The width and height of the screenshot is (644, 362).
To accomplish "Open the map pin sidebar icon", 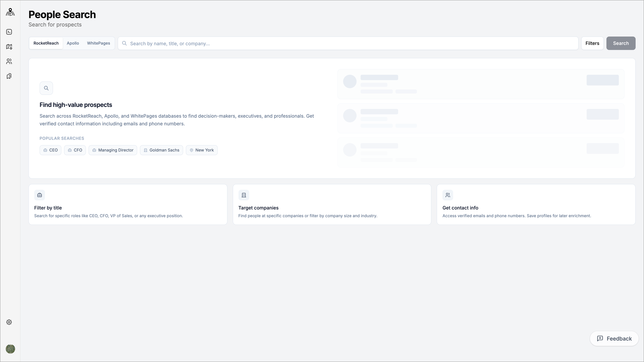I will click(9, 47).
